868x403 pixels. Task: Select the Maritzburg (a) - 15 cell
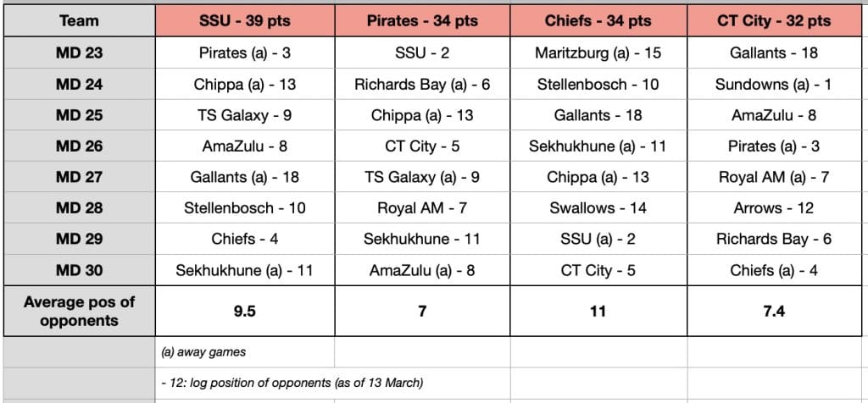(x=598, y=53)
